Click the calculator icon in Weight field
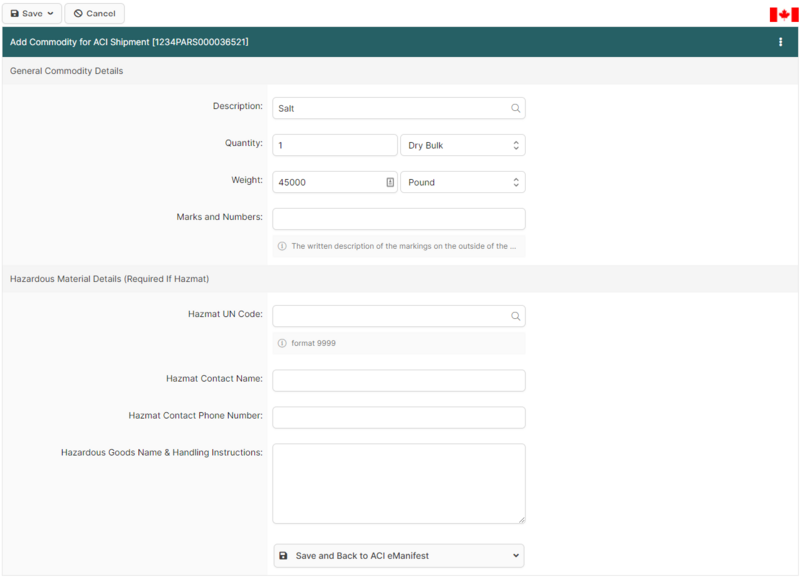The image size is (800, 582). 390,182
